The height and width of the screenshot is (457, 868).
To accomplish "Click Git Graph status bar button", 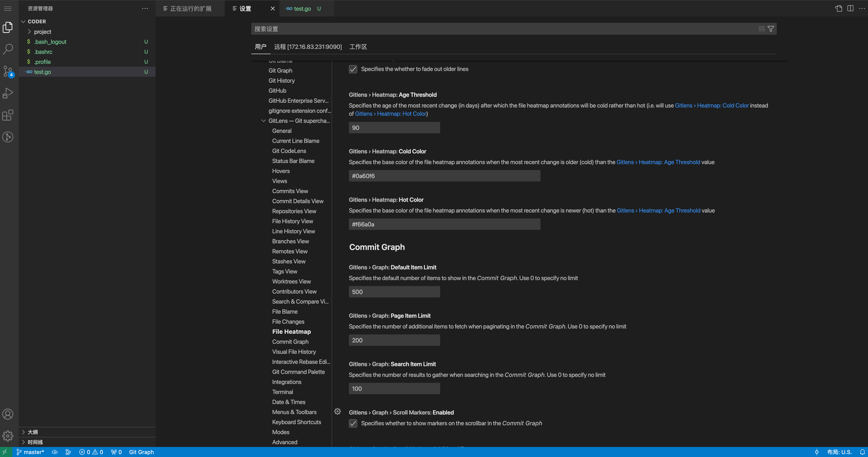I will [141, 452].
